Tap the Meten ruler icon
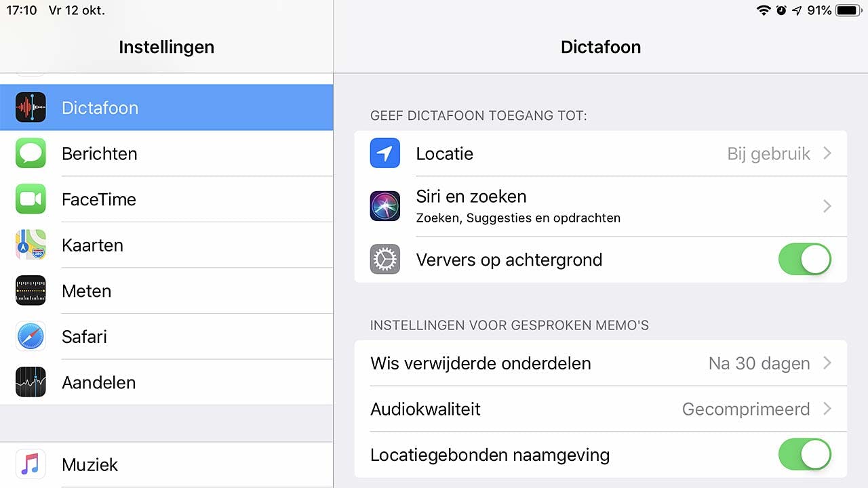 coord(31,291)
